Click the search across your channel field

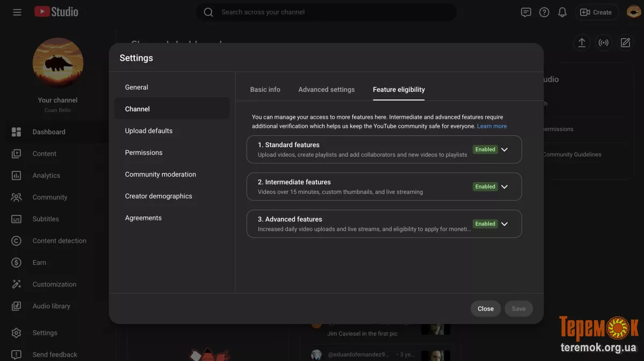(x=333, y=12)
